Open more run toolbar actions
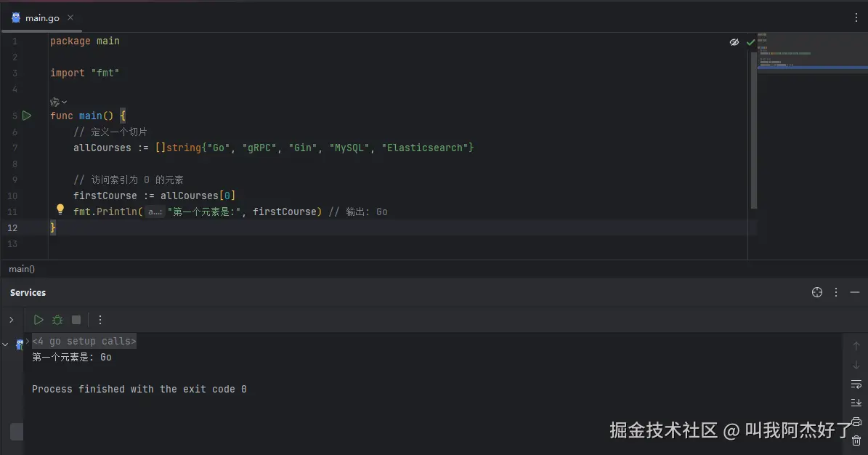The width and height of the screenshot is (868, 455). tap(100, 320)
